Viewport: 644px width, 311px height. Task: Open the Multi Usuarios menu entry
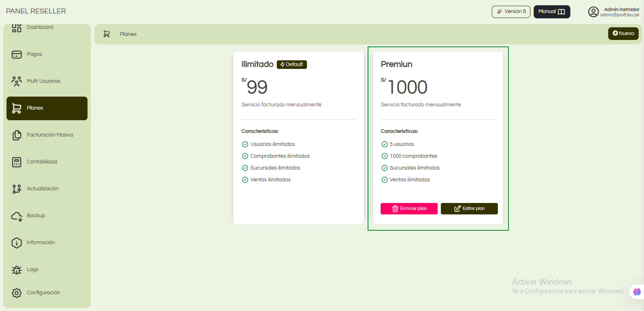point(44,81)
